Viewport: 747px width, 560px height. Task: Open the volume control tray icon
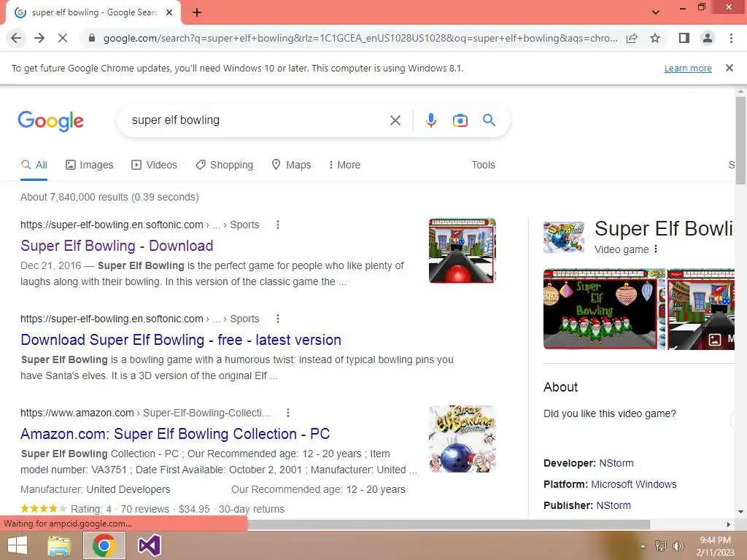pyautogui.click(x=678, y=546)
